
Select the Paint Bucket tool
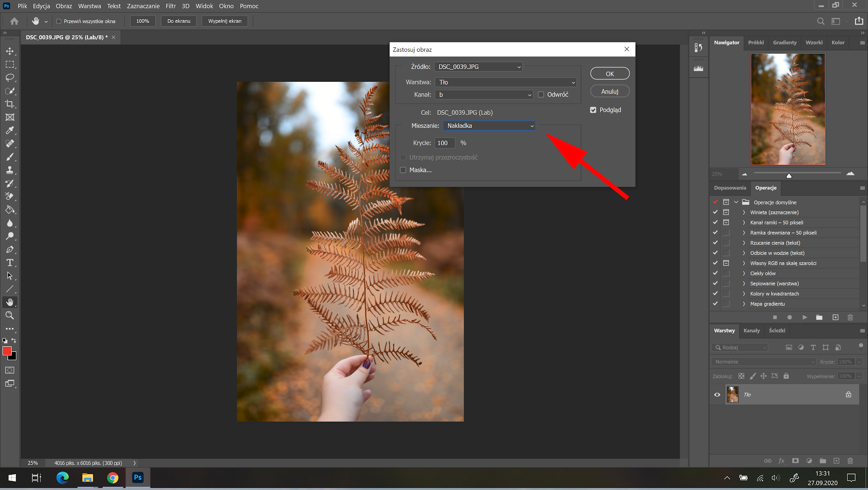10,210
